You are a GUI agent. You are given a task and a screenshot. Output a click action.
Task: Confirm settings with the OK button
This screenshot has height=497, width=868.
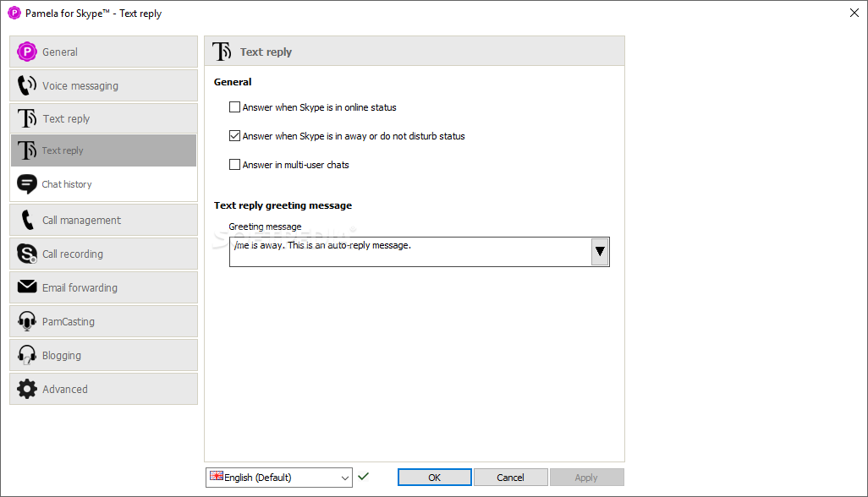(435, 477)
